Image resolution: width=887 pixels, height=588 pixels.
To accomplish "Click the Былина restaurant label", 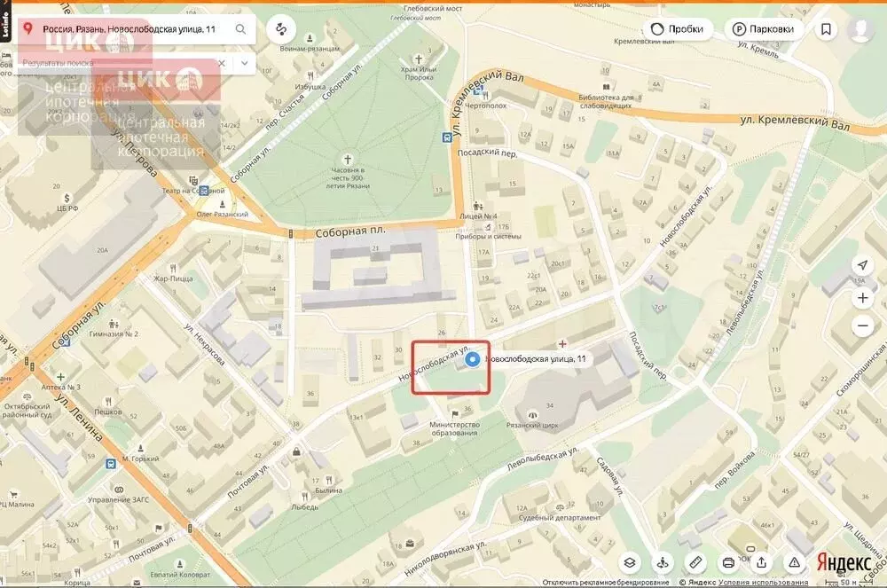I will point(329,490).
